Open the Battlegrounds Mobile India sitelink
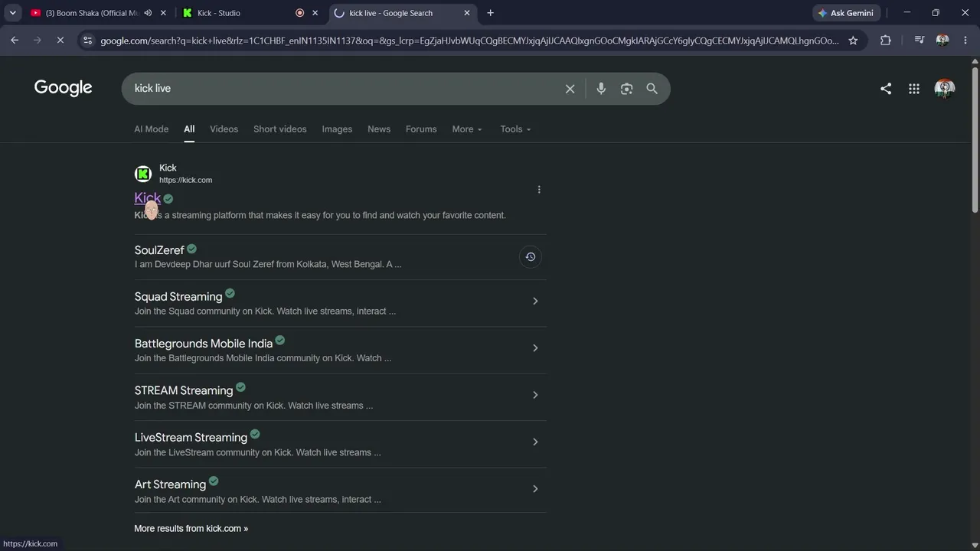The height and width of the screenshot is (551, 980). (x=204, y=344)
